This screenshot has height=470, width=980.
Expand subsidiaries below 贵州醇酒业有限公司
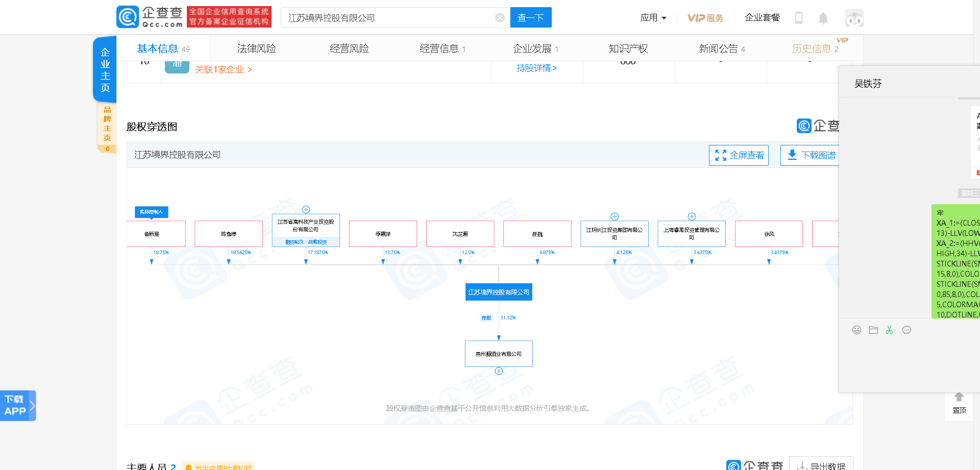pyautogui.click(x=499, y=371)
